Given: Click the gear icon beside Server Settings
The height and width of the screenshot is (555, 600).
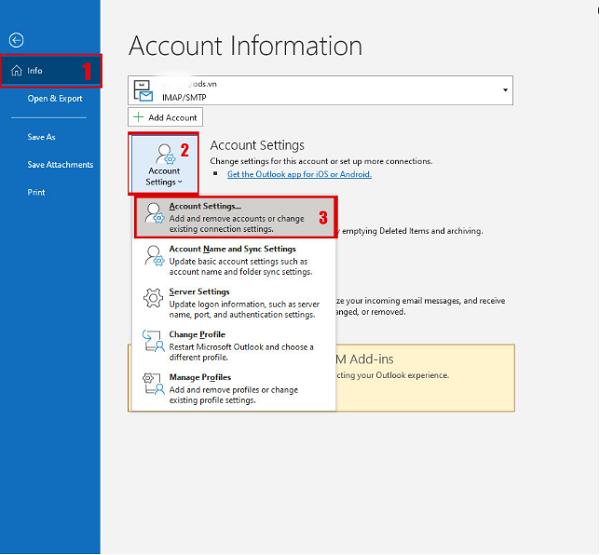Looking at the screenshot, I should [153, 298].
